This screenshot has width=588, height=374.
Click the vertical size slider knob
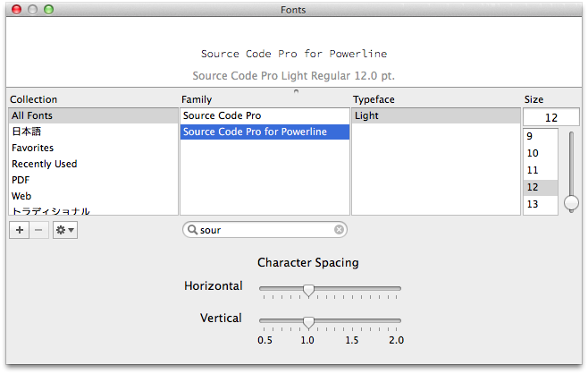tap(571, 203)
